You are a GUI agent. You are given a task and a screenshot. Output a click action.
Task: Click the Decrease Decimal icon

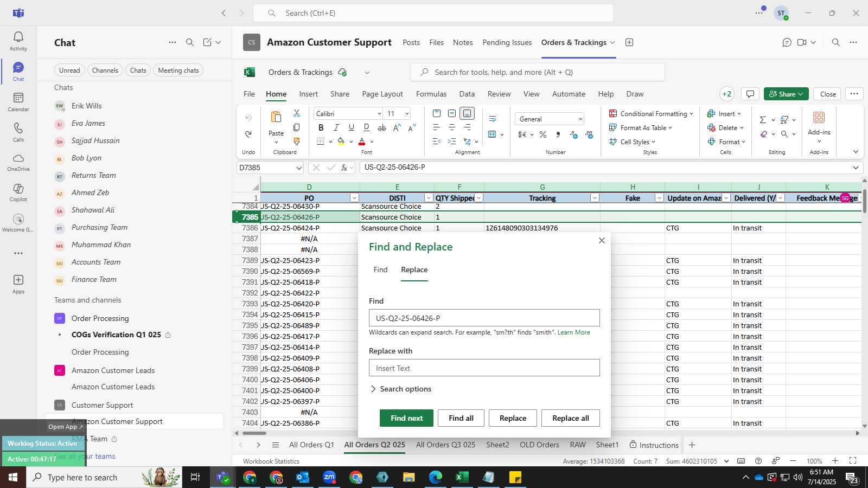pos(589,134)
